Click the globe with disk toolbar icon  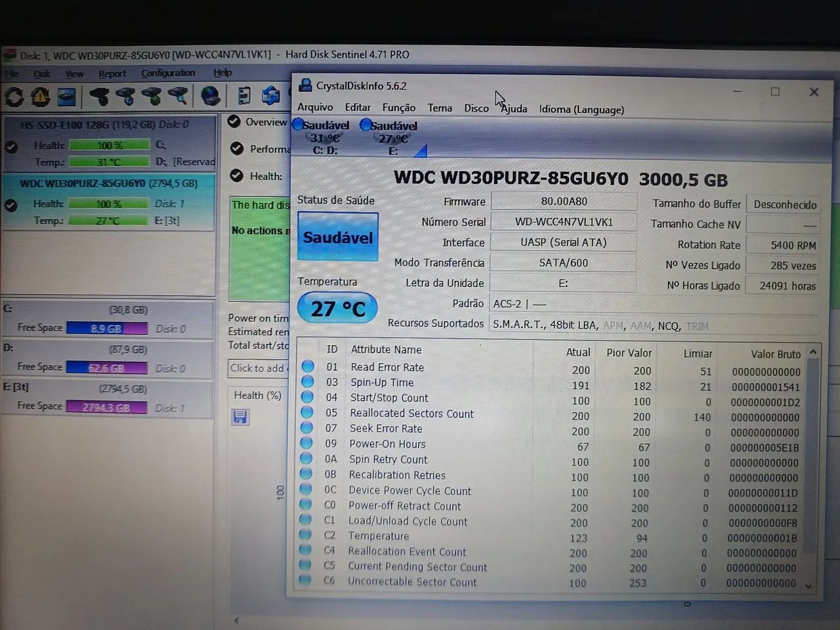pyautogui.click(x=211, y=96)
